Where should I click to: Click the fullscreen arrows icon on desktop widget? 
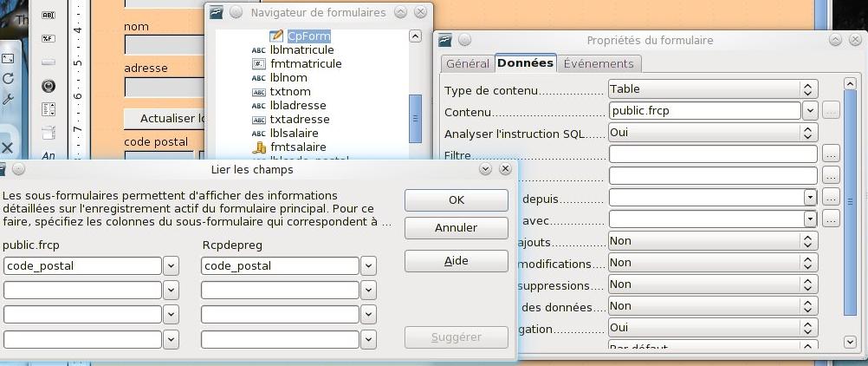8,59
